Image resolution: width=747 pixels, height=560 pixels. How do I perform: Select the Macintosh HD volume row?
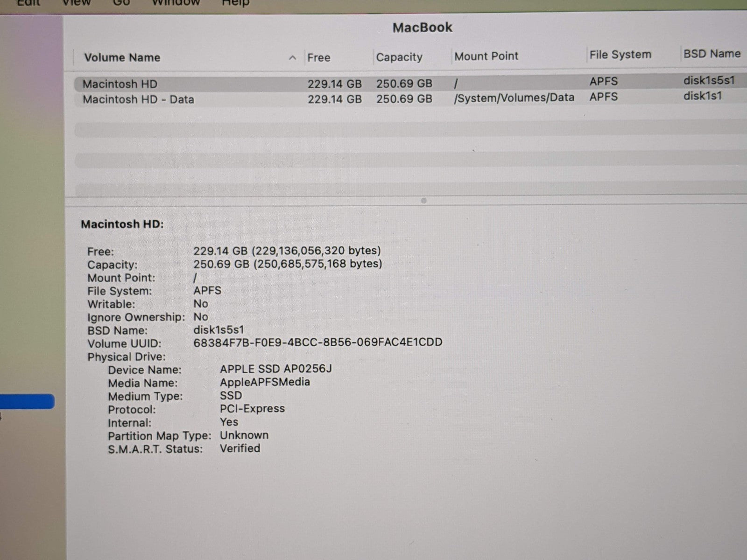point(120,84)
